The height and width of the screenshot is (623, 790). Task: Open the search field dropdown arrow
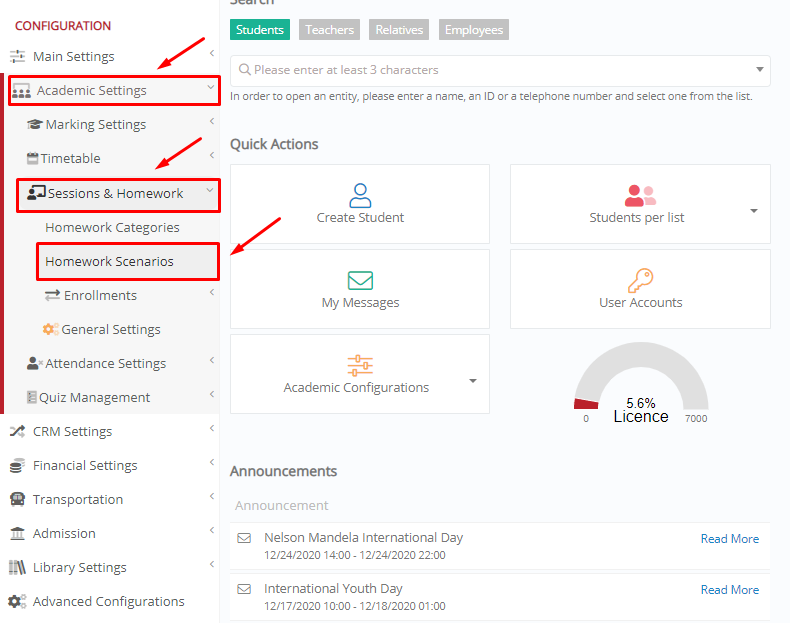pyautogui.click(x=760, y=70)
